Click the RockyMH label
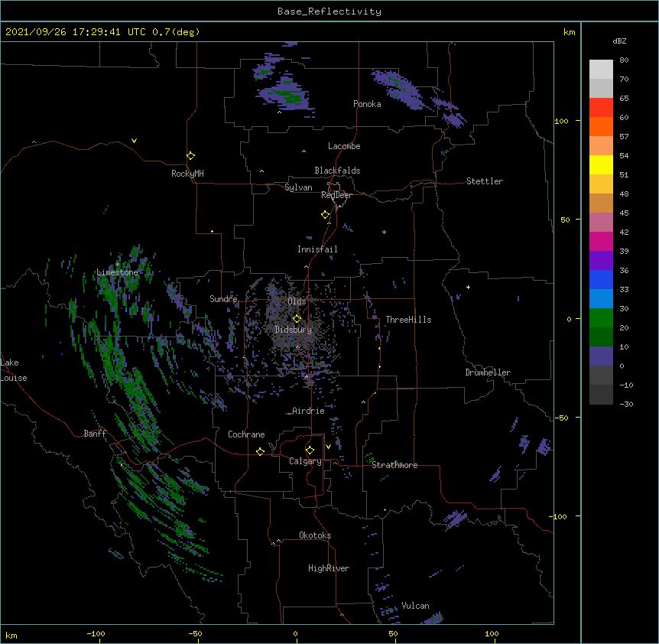659x644 pixels. tap(187, 174)
